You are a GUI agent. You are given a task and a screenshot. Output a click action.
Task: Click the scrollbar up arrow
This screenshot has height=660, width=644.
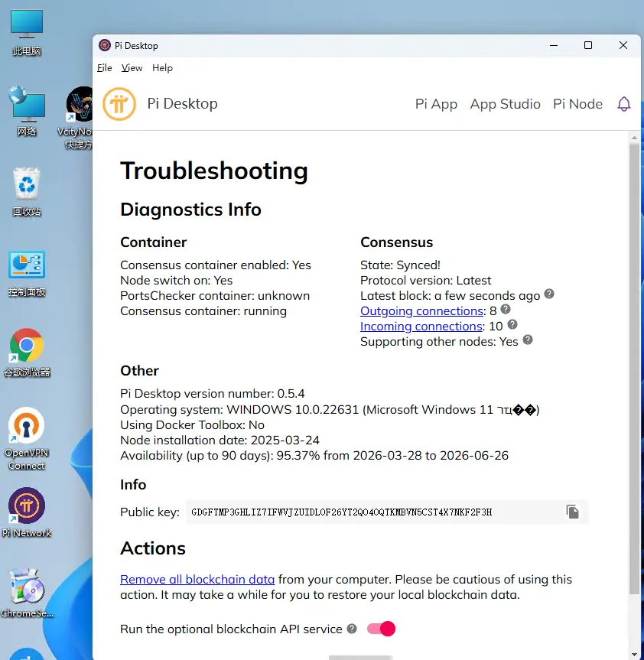634,138
